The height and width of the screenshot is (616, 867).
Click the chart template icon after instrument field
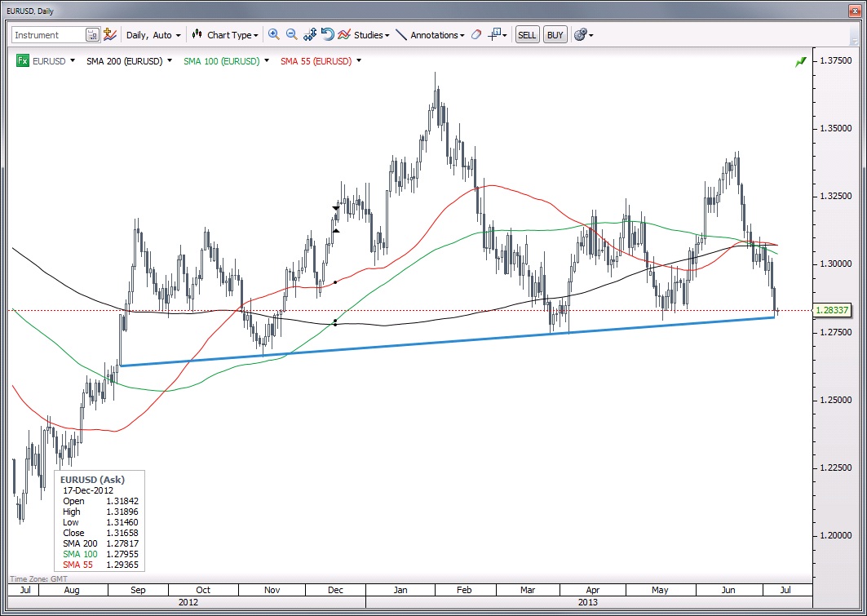tap(110, 35)
